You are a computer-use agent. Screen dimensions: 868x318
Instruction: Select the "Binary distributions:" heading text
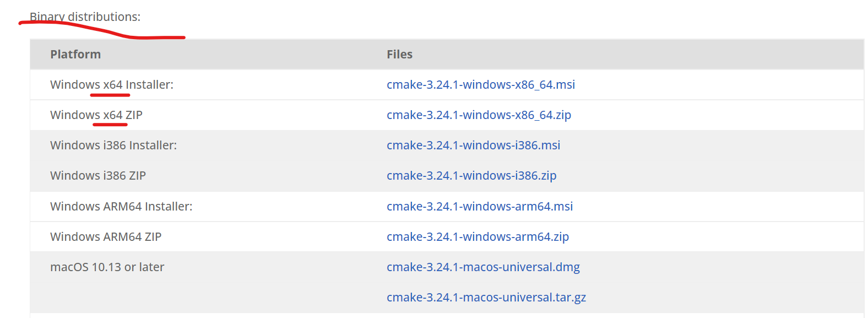point(85,17)
